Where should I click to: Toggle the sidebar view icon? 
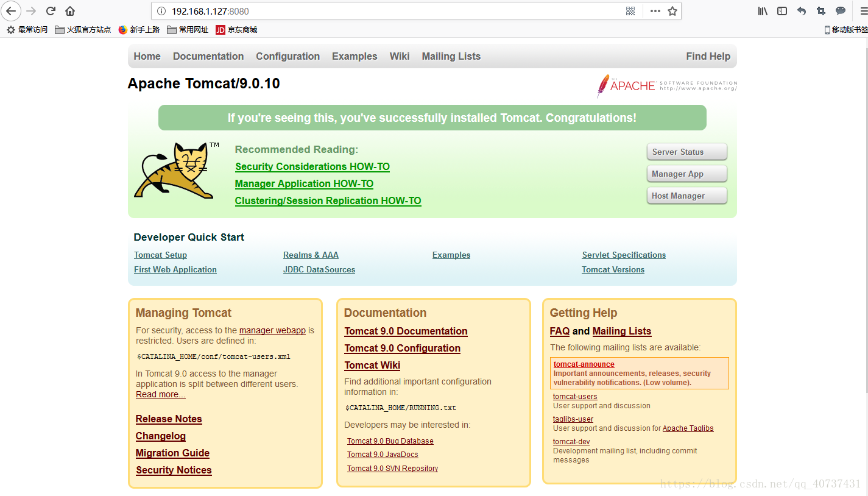point(782,11)
